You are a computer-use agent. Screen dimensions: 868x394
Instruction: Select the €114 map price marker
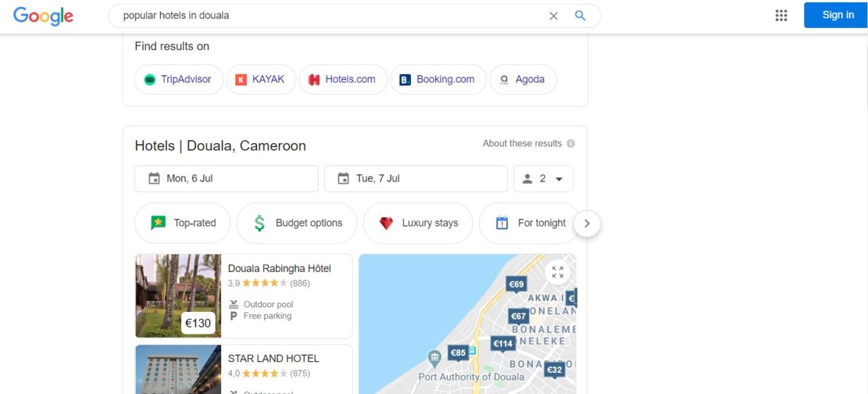click(x=502, y=344)
